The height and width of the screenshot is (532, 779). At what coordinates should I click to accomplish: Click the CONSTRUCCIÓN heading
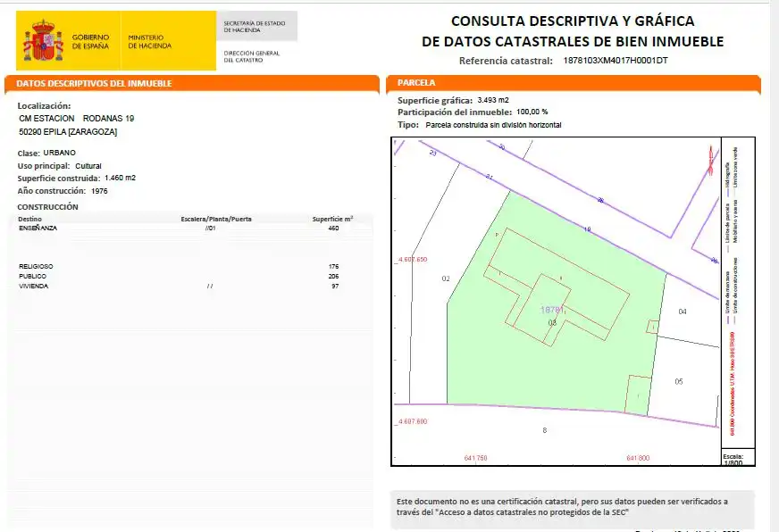pyautogui.click(x=47, y=207)
